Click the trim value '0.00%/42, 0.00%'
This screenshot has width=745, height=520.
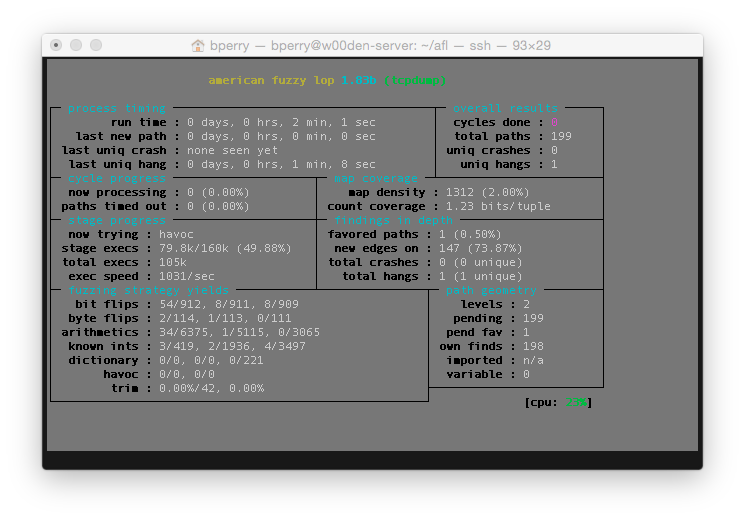211,388
